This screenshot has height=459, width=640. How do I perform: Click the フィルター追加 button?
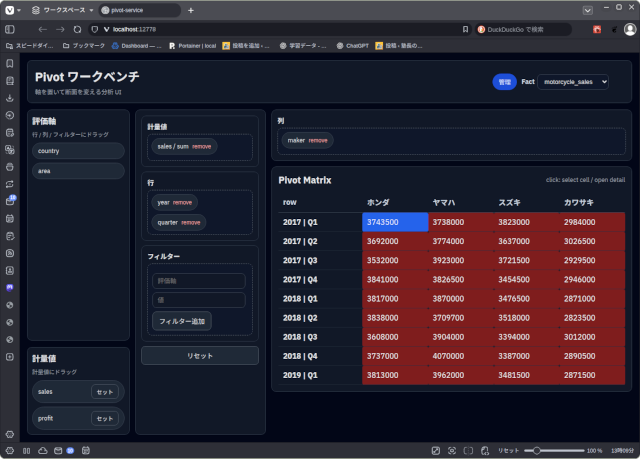[182, 321]
